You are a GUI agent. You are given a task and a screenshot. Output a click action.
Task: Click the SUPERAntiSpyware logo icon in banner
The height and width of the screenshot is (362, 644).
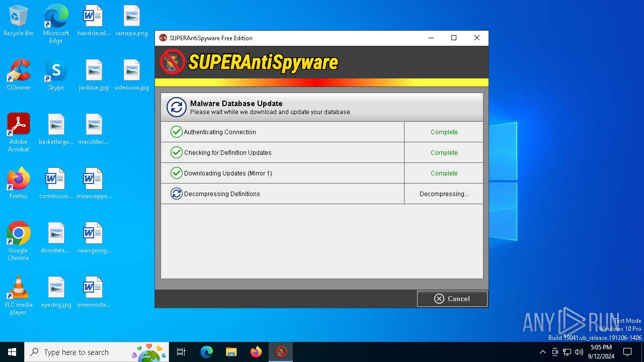coord(173,62)
